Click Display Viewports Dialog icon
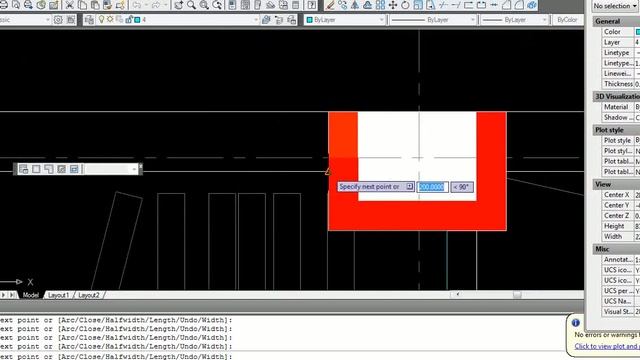The width and height of the screenshot is (640, 360). click(x=23, y=169)
